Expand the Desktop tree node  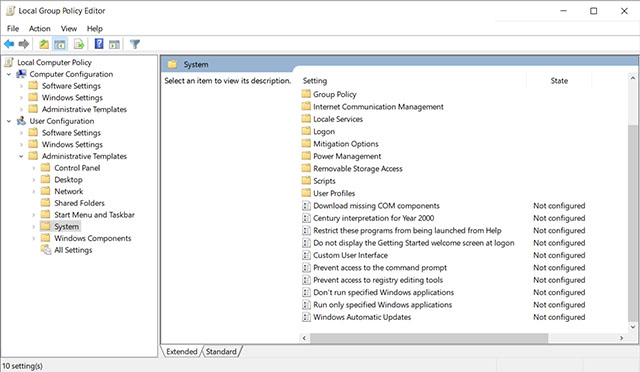[33, 180]
